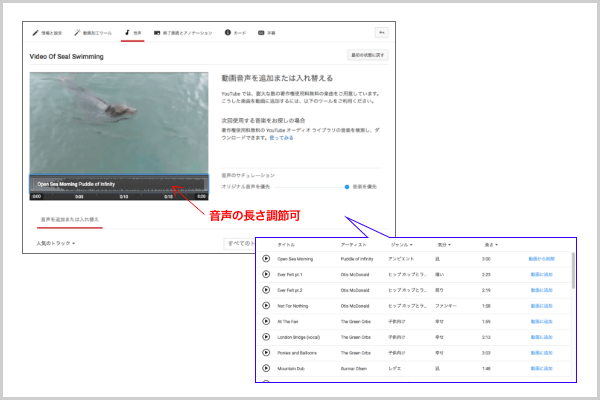Image resolution: width=600 pixels, height=400 pixels.
Task: Click the time ruler below the audio bar
Action: coord(119,196)
